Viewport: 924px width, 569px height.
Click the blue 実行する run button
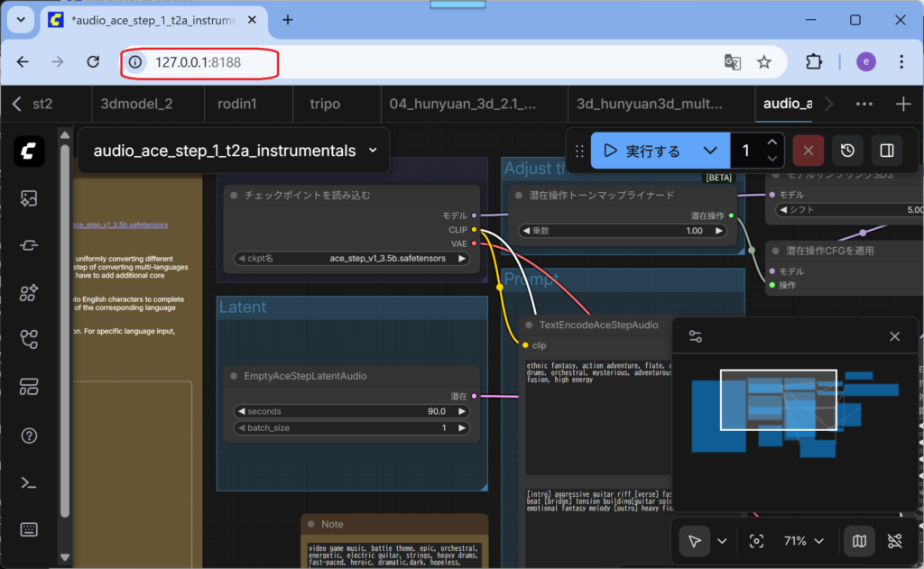642,151
